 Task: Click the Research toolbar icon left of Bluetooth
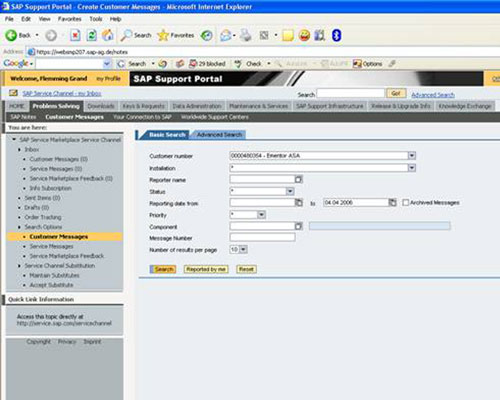320,35
